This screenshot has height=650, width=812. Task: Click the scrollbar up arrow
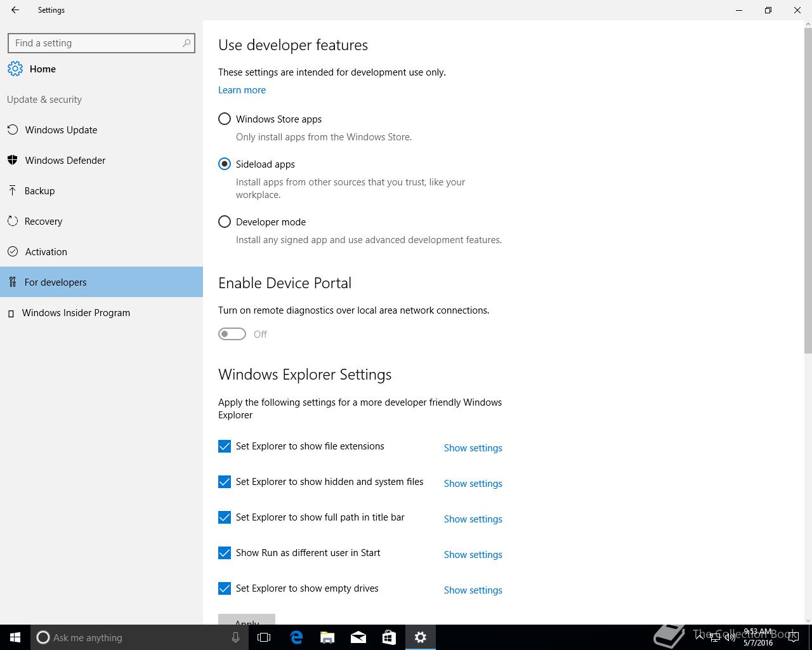pyautogui.click(x=808, y=24)
